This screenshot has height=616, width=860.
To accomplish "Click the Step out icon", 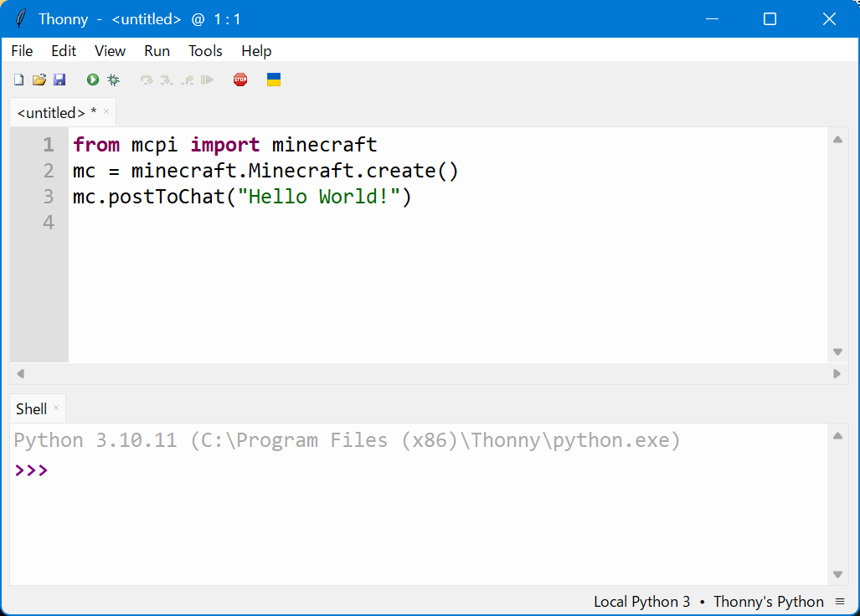I will tap(187, 80).
